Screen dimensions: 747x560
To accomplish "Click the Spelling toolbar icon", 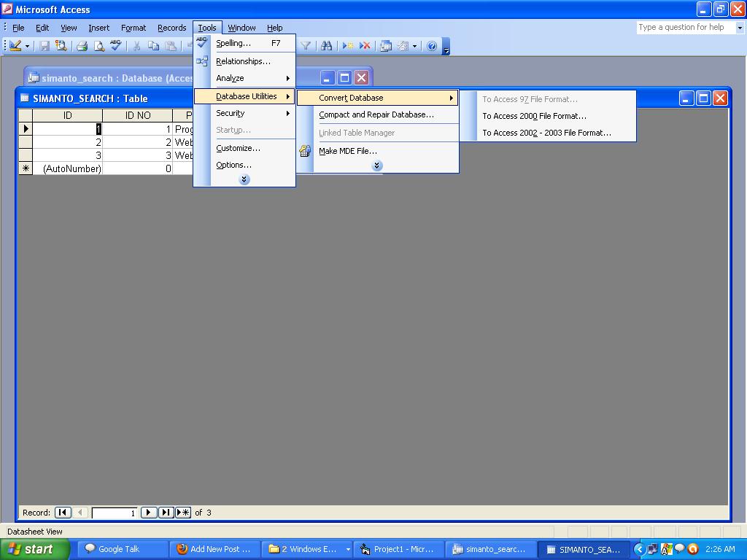I will pos(116,46).
